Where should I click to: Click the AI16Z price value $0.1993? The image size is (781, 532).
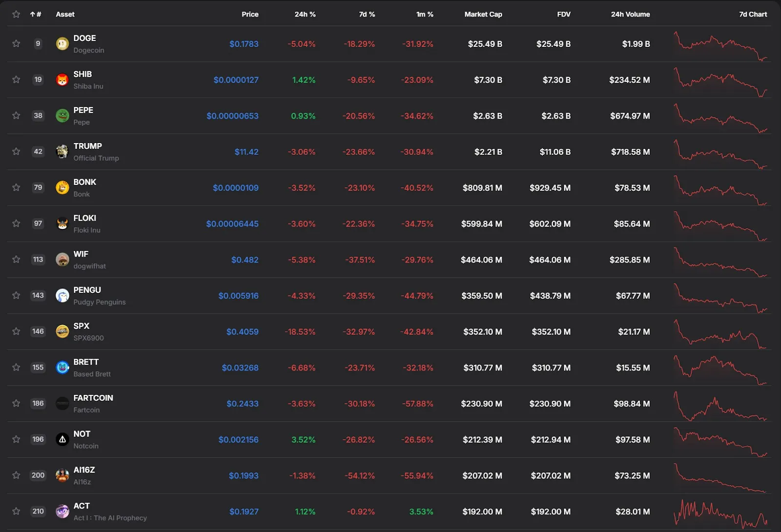point(244,475)
